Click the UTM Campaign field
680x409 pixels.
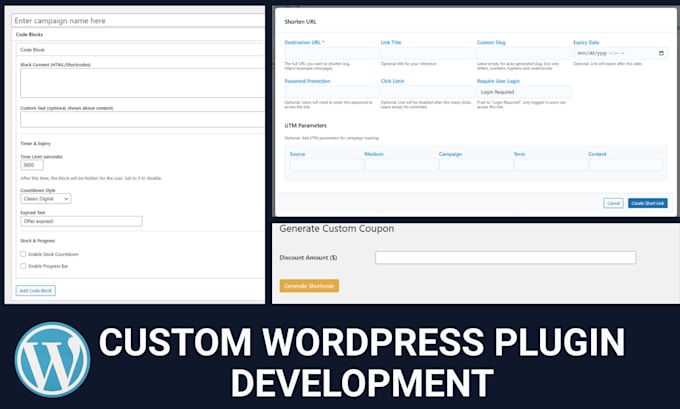coord(476,165)
